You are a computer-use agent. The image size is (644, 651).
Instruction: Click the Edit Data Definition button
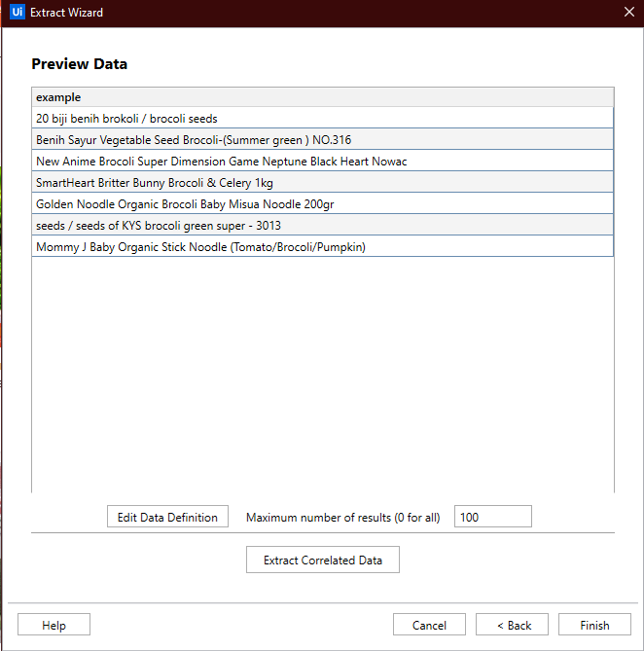pyautogui.click(x=167, y=517)
